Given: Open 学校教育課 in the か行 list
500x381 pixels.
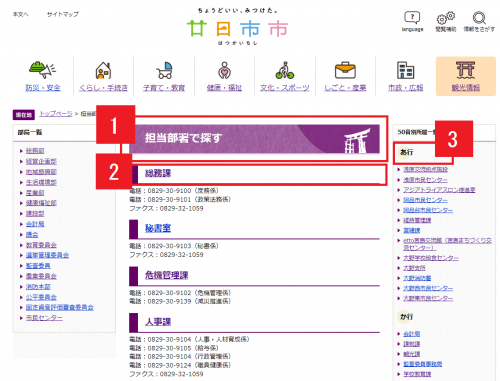Looking at the screenshot, I should [x=417, y=374].
